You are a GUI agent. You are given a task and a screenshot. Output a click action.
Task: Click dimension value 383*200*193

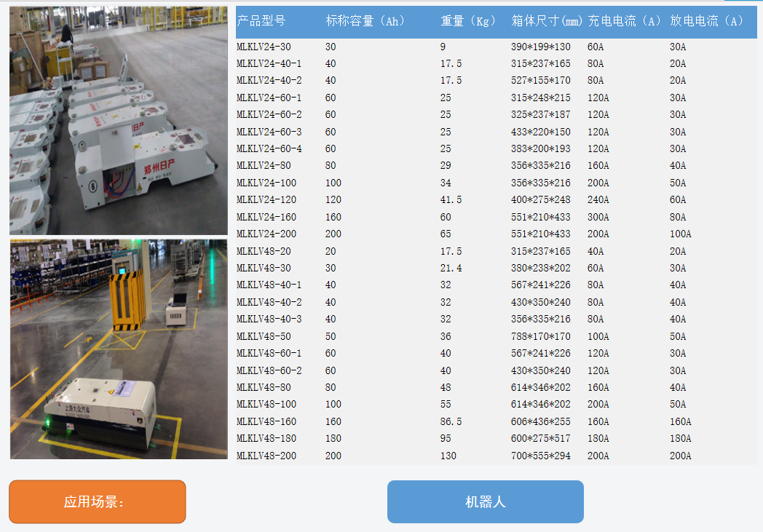click(541, 148)
